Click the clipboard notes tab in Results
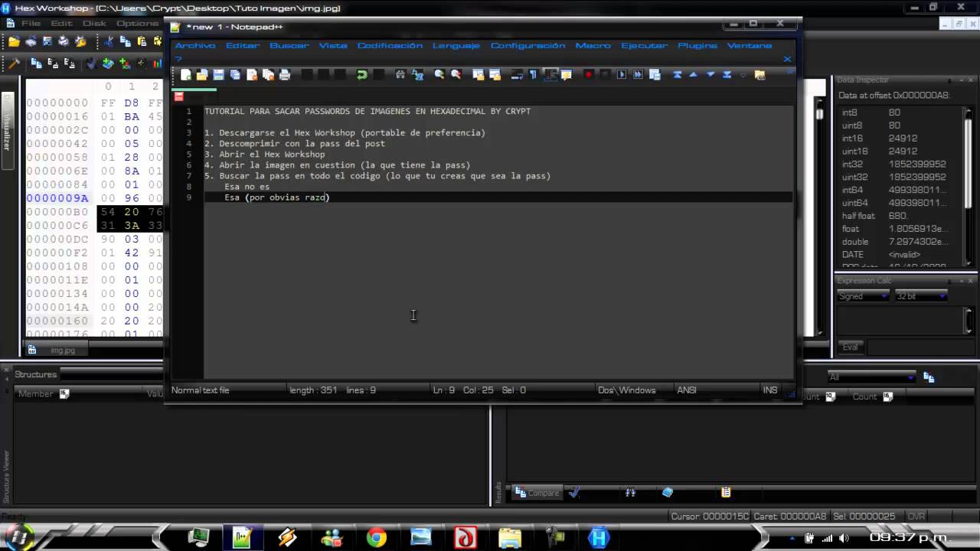980x551 pixels. coord(726,493)
